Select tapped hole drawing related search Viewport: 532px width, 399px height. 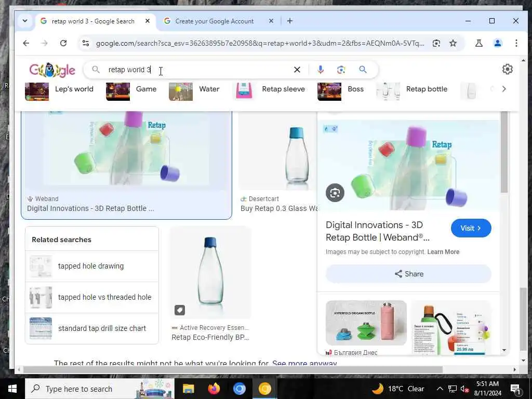[x=91, y=266]
